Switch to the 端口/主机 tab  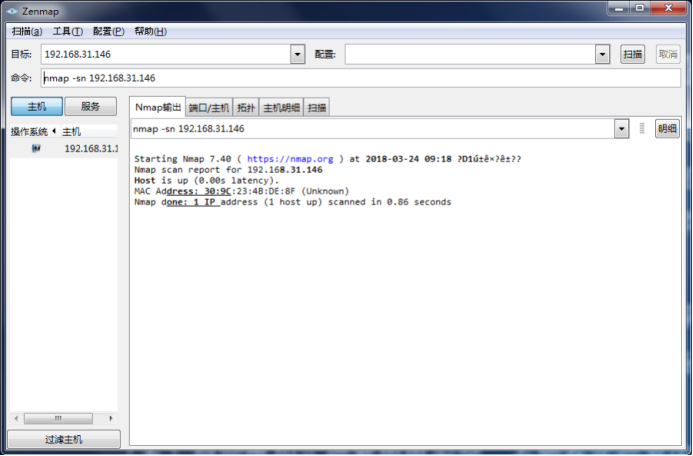(209, 108)
